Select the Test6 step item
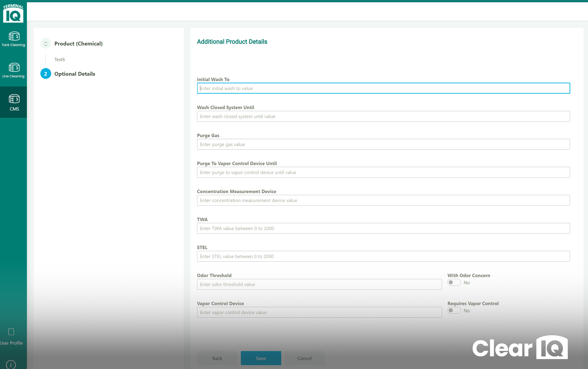This screenshot has height=369, width=588. (x=59, y=59)
